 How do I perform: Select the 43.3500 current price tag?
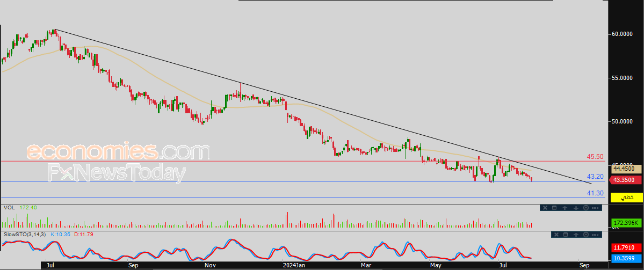coord(626,180)
